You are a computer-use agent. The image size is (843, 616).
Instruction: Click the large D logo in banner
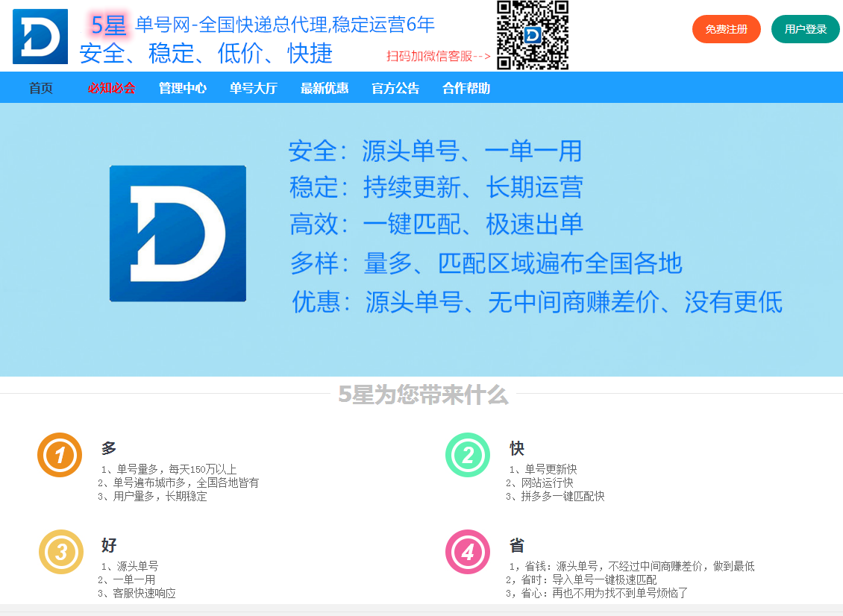(x=178, y=233)
